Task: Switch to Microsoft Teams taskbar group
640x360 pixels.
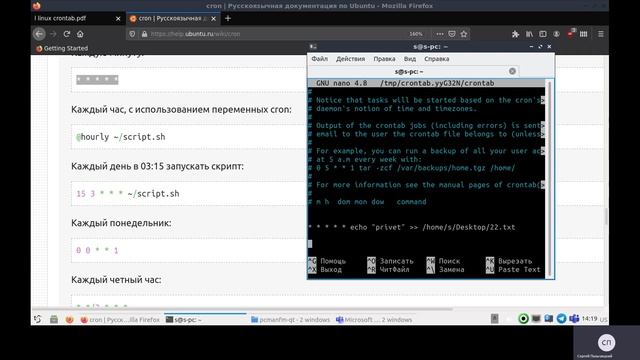Action: (374, 320)
